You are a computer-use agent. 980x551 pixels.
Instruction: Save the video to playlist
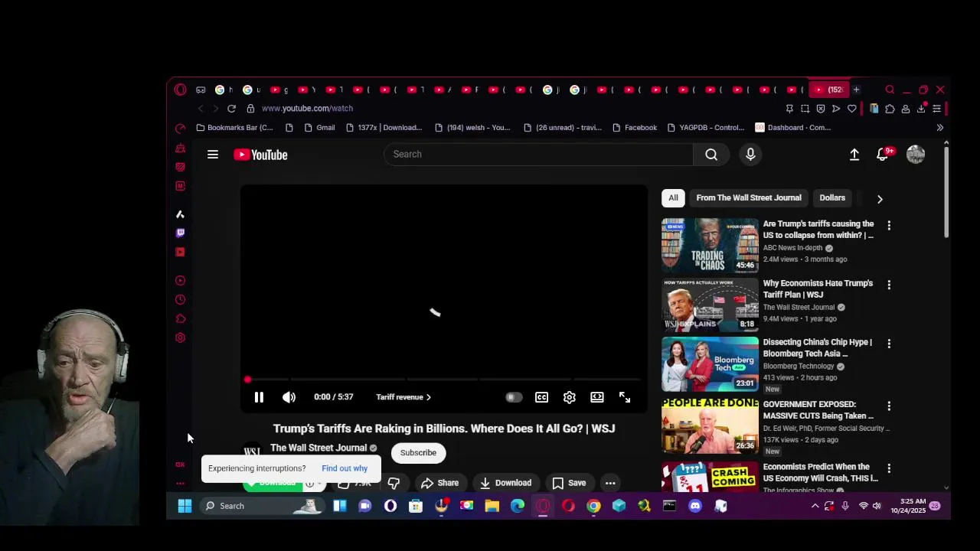[x=569, y=483]
